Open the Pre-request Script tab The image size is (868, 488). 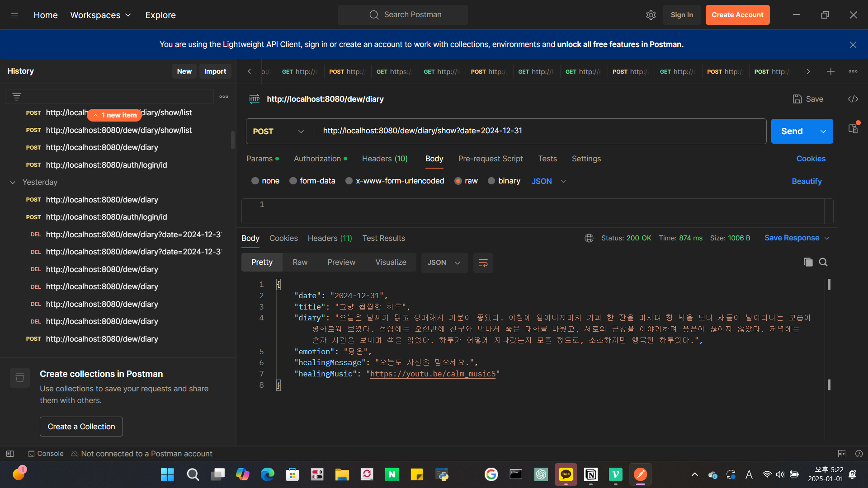[x=491, y=159]
